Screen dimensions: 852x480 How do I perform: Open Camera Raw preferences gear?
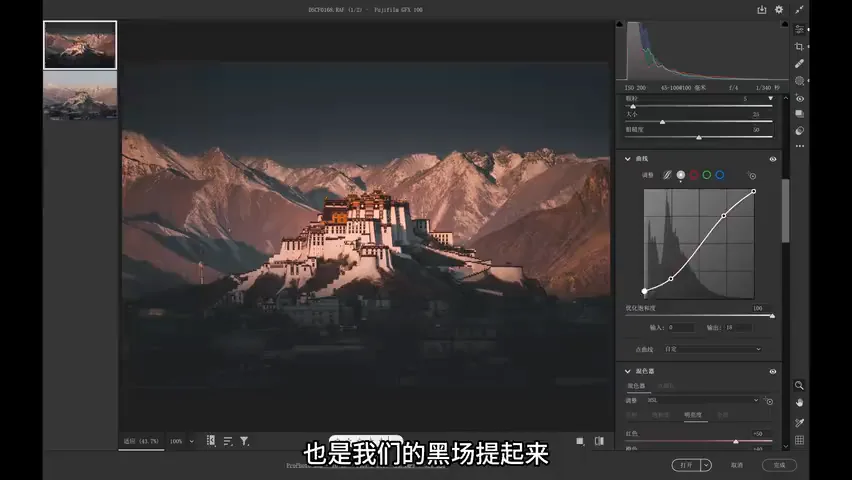point(779,10)
